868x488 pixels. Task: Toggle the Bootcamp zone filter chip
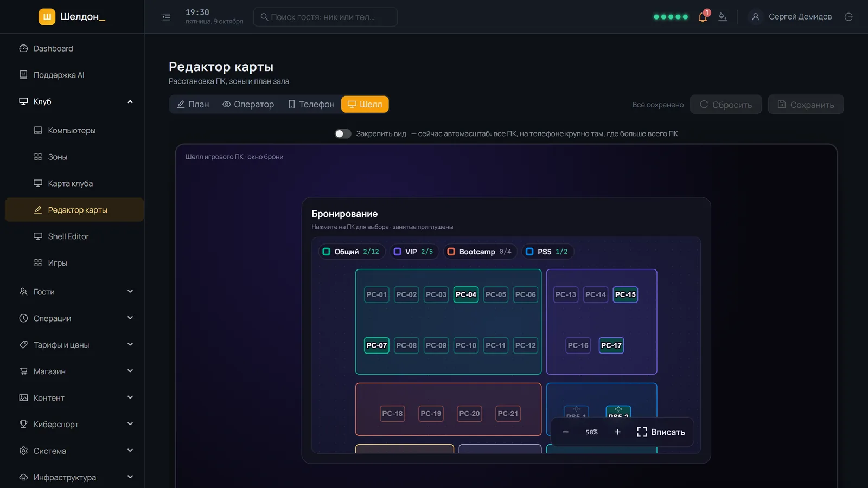(x=480, y=252)
